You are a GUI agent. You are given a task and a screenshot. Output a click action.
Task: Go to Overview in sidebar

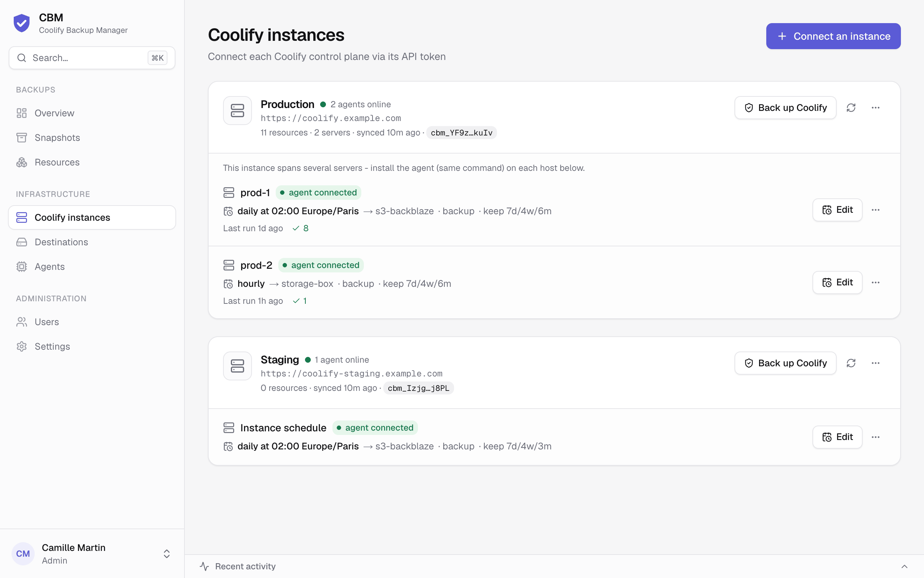(92, 113)
